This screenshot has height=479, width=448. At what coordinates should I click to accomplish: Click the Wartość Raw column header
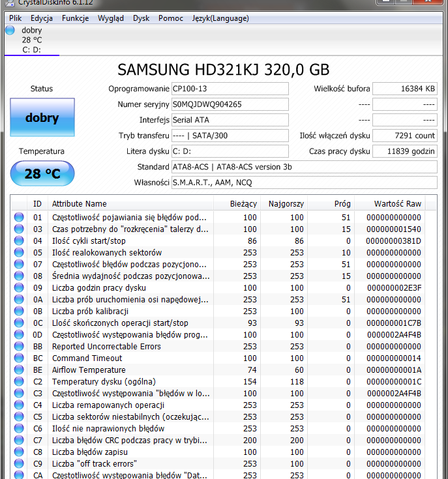click(390, 204)
